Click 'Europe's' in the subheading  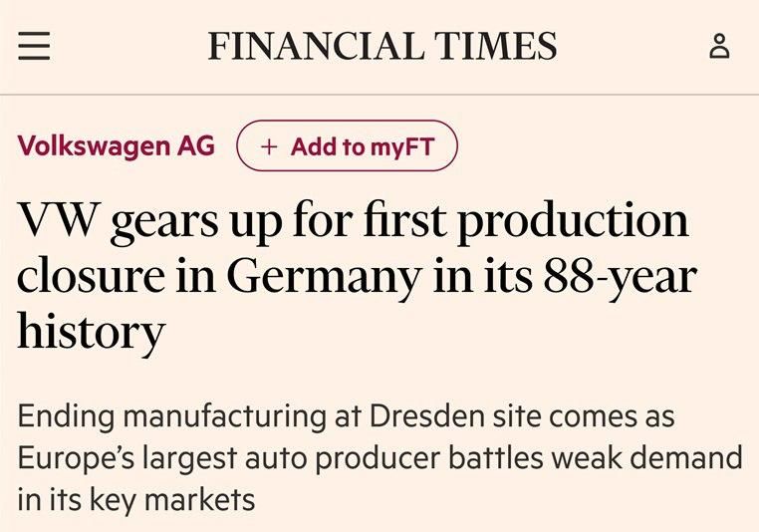[78, 457]
